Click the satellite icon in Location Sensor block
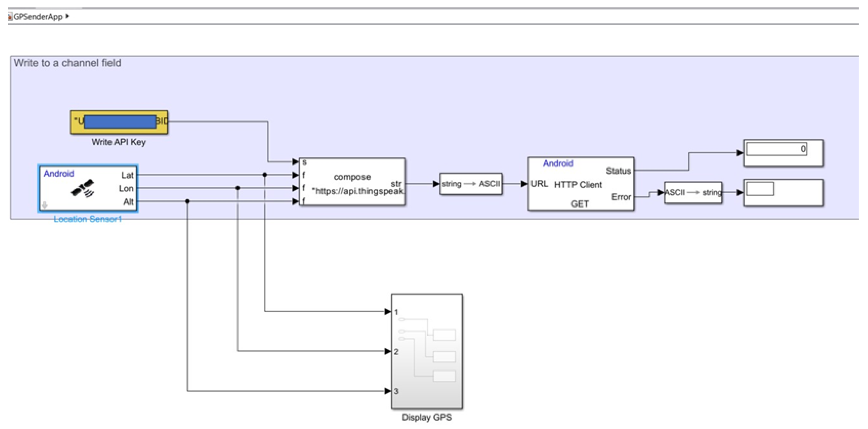The image size is (868, 429). pos(83,188)
